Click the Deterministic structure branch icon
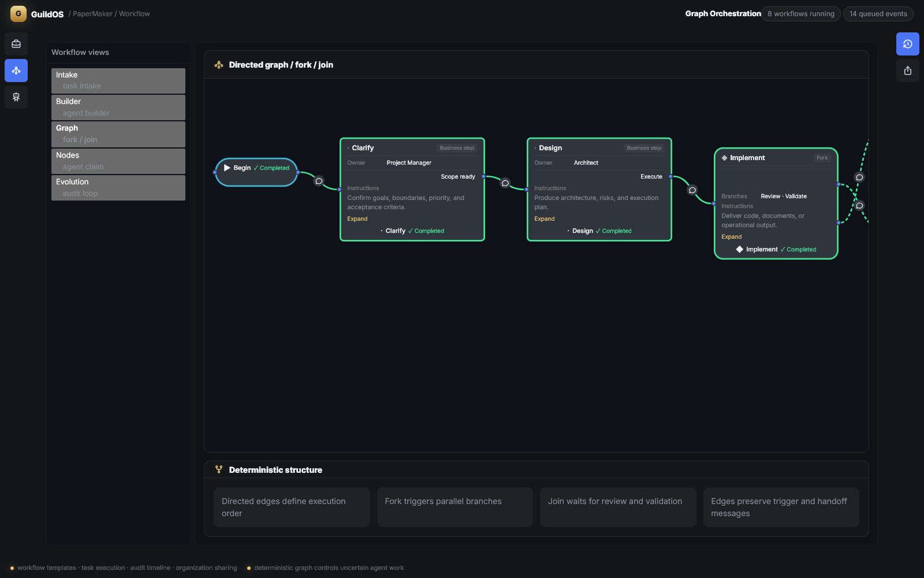Viewport: 924px width, 578px height. [219, 470]
